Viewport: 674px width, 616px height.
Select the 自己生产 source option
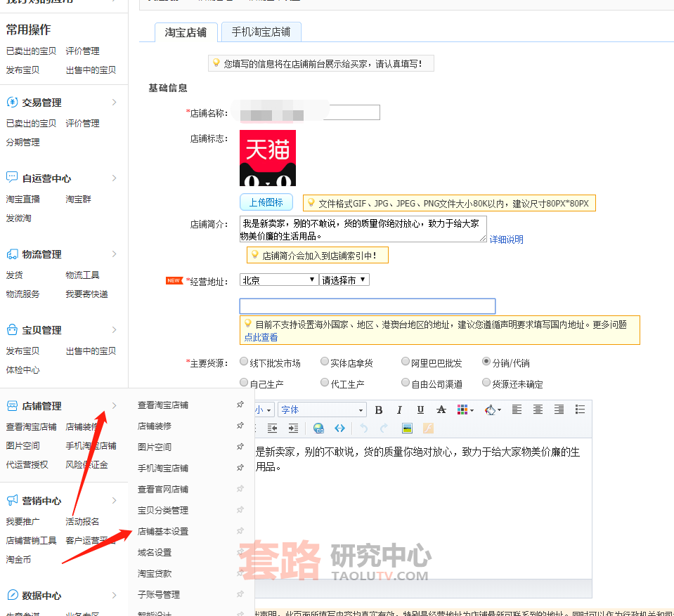(x=244, y=382)
